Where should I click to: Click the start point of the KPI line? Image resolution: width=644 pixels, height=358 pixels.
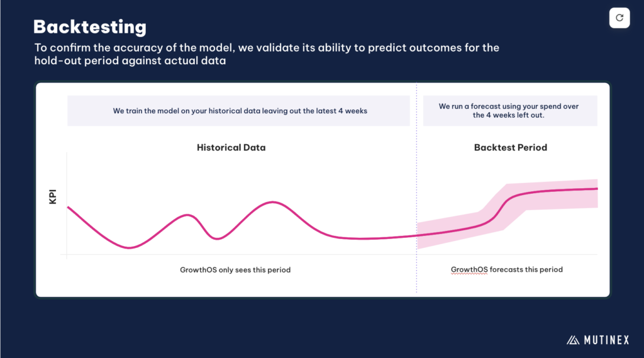68,207
